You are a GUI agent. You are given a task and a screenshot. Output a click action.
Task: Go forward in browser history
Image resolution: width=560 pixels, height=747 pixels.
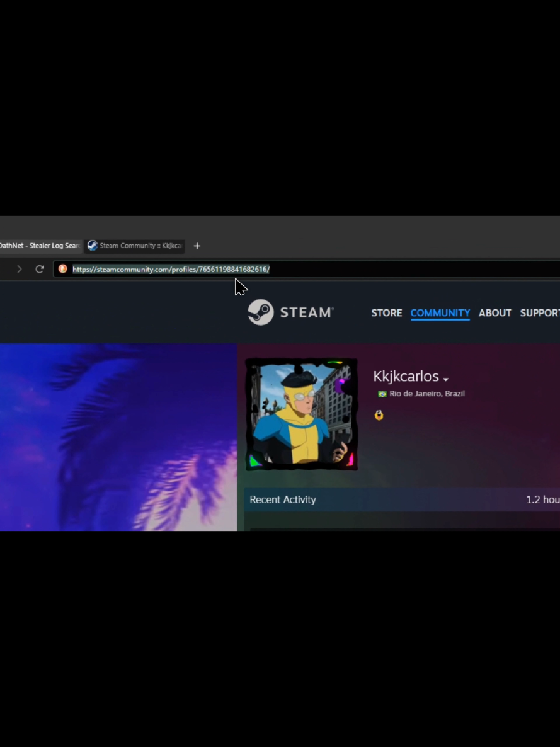pyautogui.click(x=19, y=269)
